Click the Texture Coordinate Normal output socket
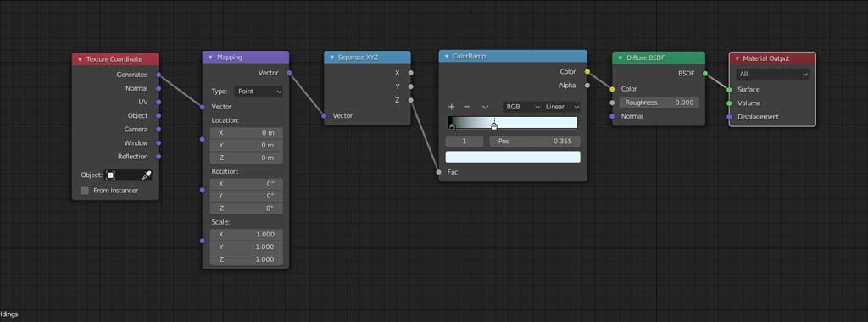 coord(159,88)
